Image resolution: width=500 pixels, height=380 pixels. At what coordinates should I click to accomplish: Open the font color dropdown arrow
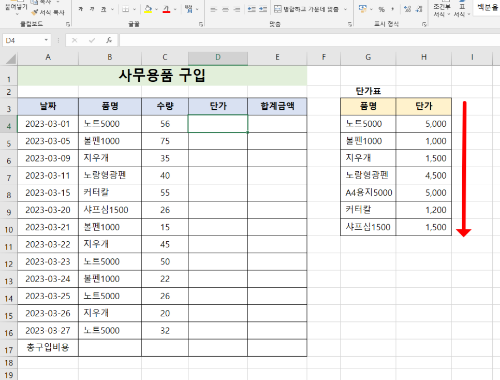pyautogui.click(x=175, y=9)
